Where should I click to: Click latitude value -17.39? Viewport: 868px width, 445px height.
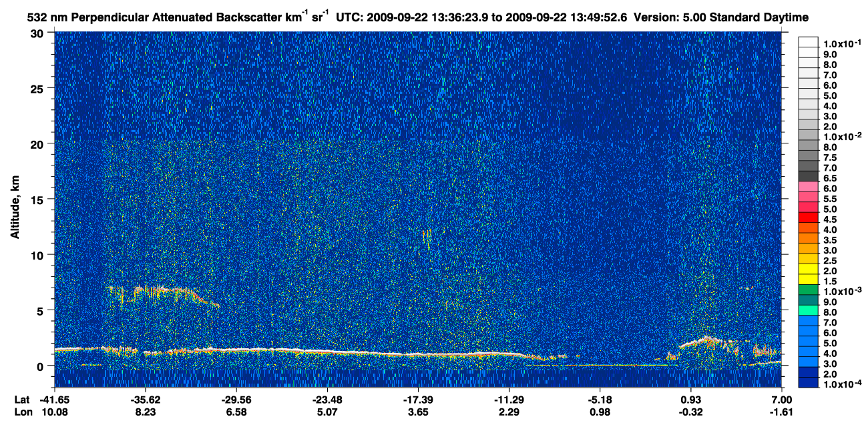coord(418,400)
